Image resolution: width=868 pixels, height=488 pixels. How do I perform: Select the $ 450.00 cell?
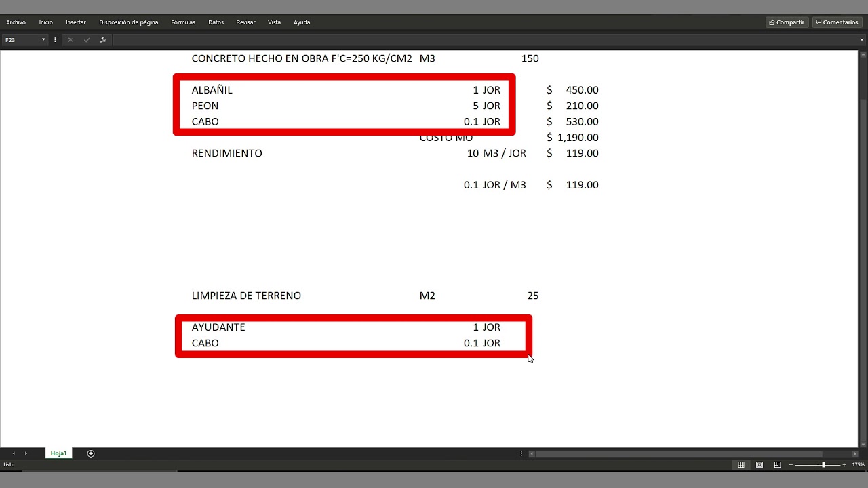point(572,90)
